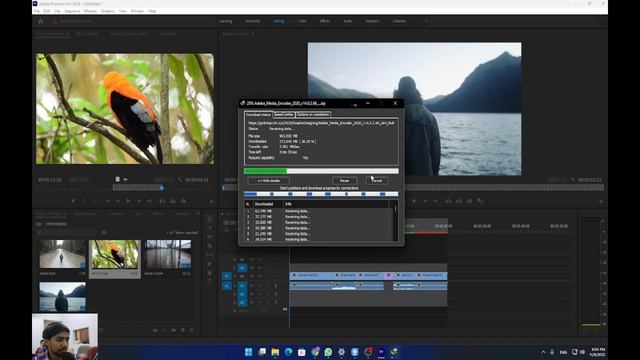Viewport: 640px width, 360px height.
Task: Click Lift button in Program monitor
Action: click(x=449, y=201)
